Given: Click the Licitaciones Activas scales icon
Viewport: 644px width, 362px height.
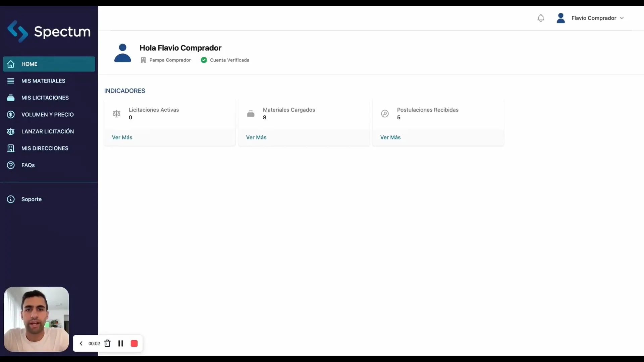Looking at the screenshot, I should [x=116, y=114].
